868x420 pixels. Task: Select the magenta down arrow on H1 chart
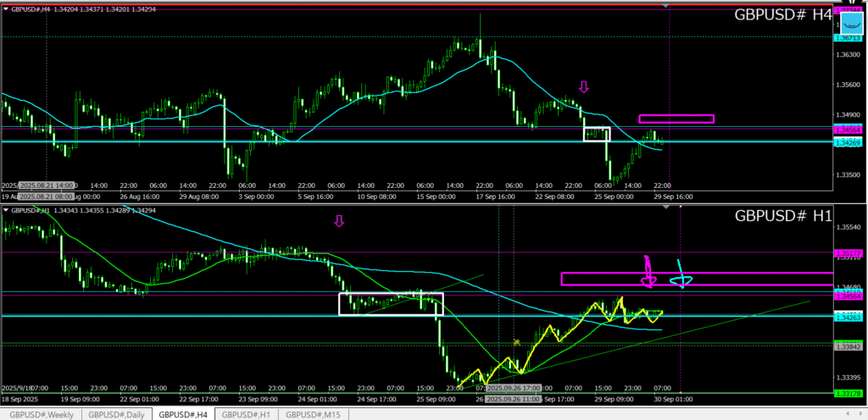pos(339,221)
